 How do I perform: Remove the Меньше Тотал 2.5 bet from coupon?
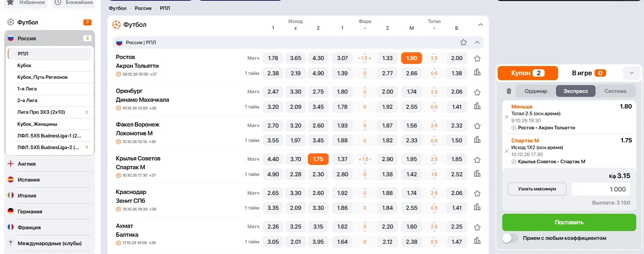point(507,117)
